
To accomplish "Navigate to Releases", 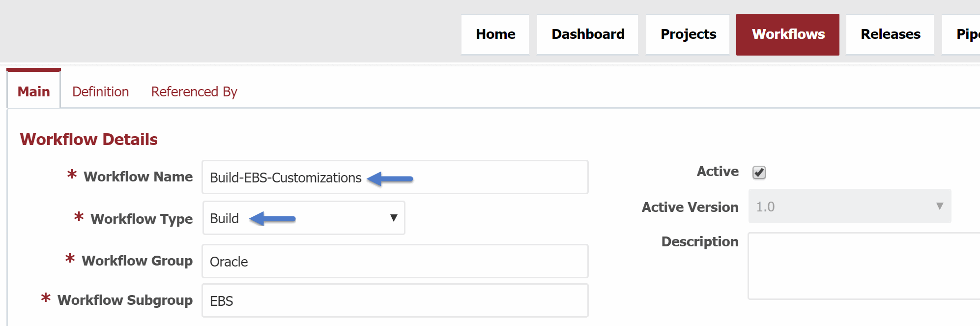I will (x=890, y=34).
